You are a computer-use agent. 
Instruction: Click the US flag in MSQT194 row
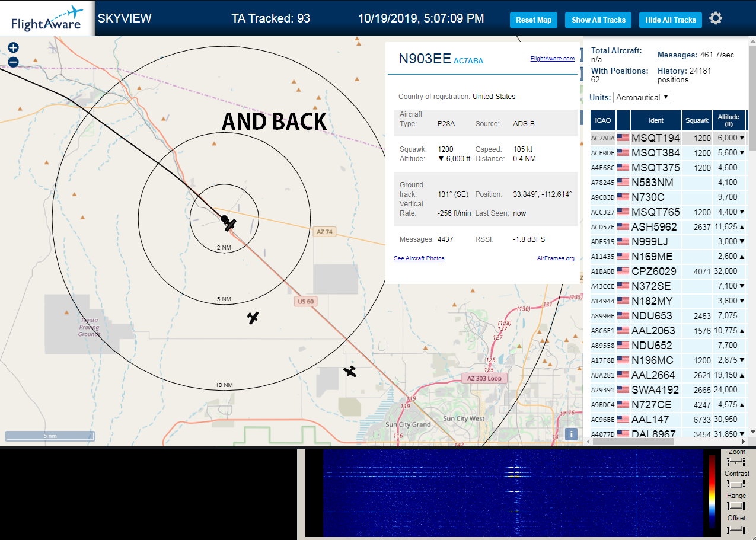(x=623, y=138)
